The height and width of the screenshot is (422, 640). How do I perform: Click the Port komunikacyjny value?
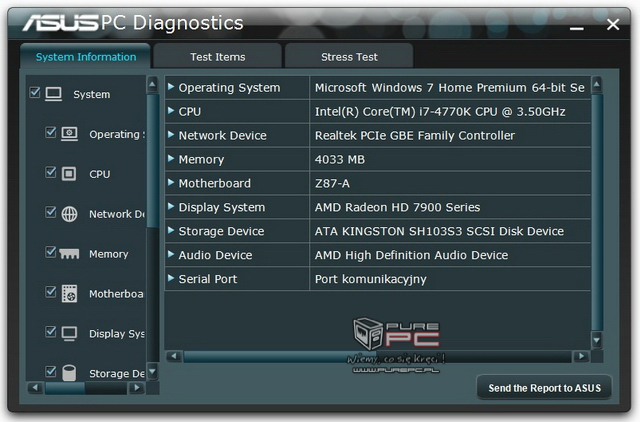[371, 279]
